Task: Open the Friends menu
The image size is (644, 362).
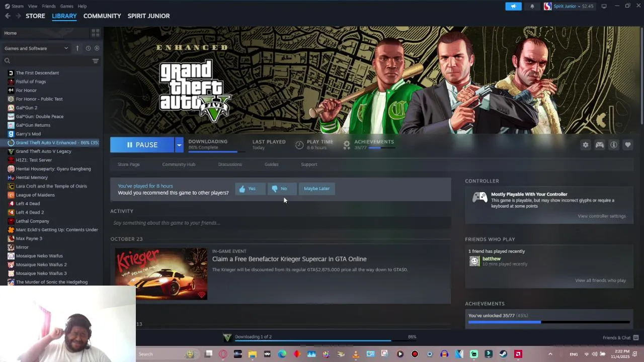Action: (49, 6)
